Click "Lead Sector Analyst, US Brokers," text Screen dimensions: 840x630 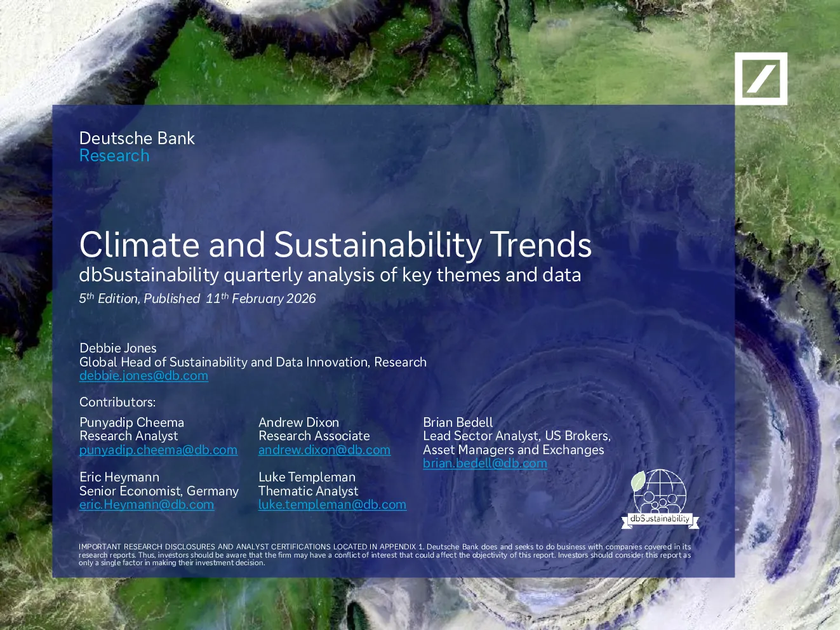coord(517,436)
